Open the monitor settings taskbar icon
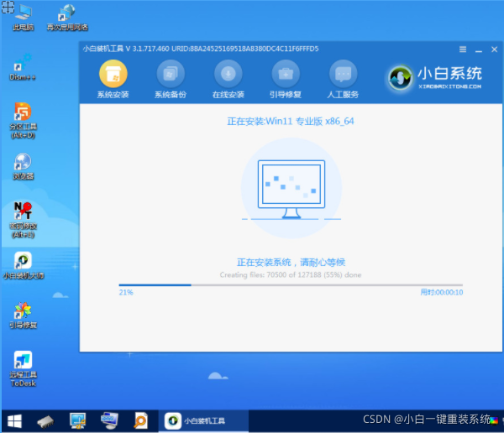The width and height of the screenshot is (504, 433). point(77,420)
